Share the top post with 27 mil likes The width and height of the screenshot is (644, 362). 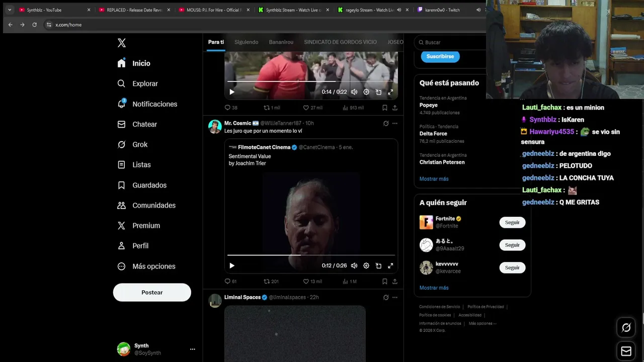click(x=395, y=108)
